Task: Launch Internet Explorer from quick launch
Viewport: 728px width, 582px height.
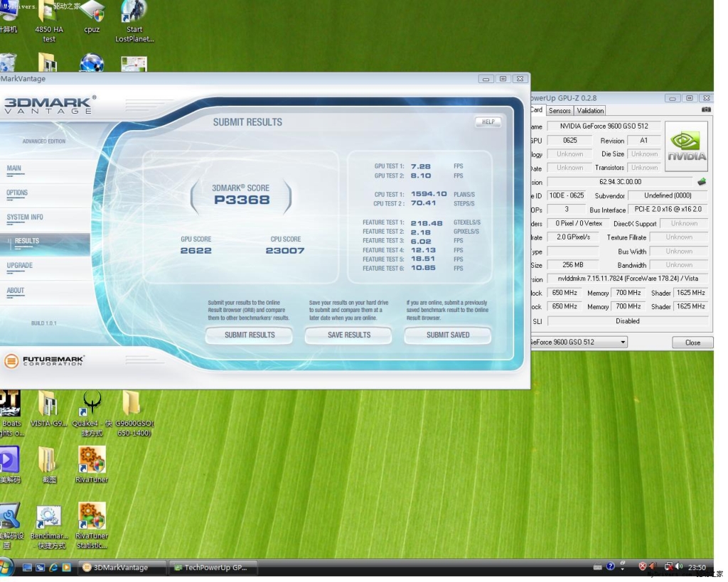Action: point(53,567)
